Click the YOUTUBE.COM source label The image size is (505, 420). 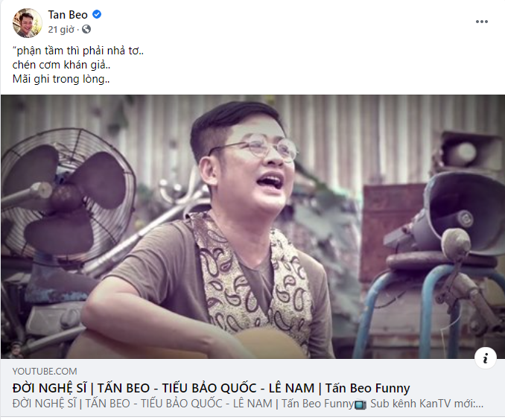coord(45,371)
